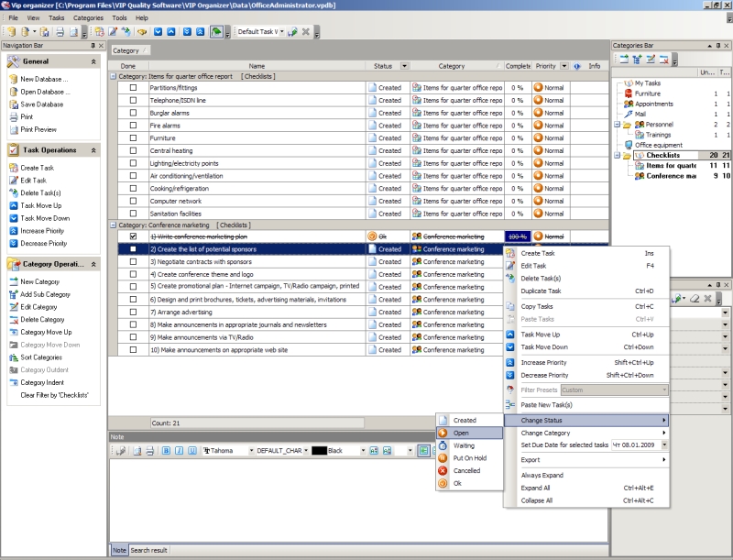Click the New Category icon in sidebar
The height and width of the screenshot is (560, 733).
click(x=13, y=281)
